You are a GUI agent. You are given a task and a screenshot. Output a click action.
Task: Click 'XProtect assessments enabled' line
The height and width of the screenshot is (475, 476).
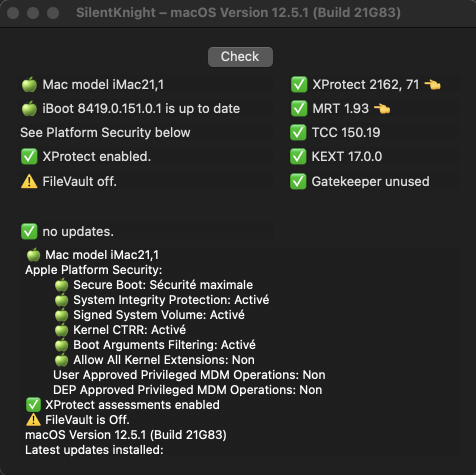point(132,405)
